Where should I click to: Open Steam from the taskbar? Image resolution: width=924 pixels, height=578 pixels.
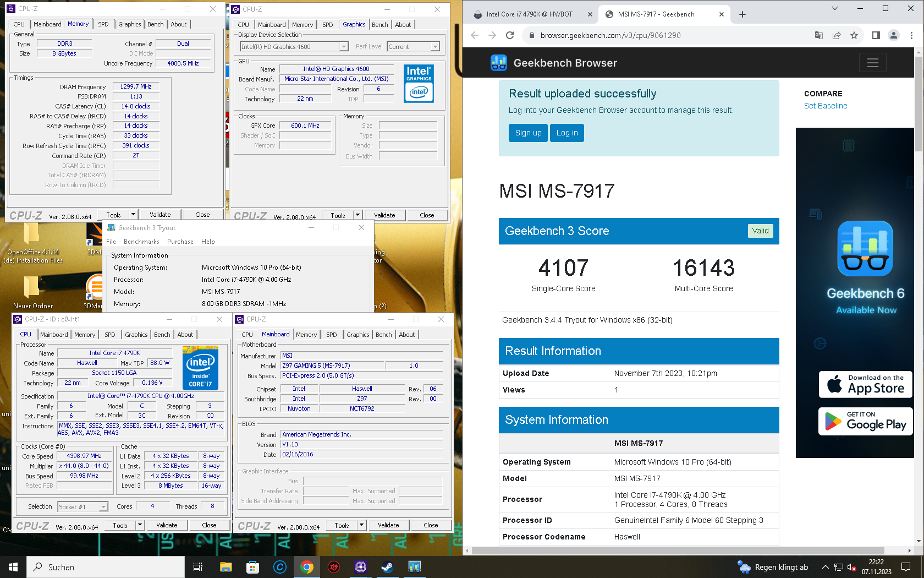pyautogui.click(x=387, y=567)
